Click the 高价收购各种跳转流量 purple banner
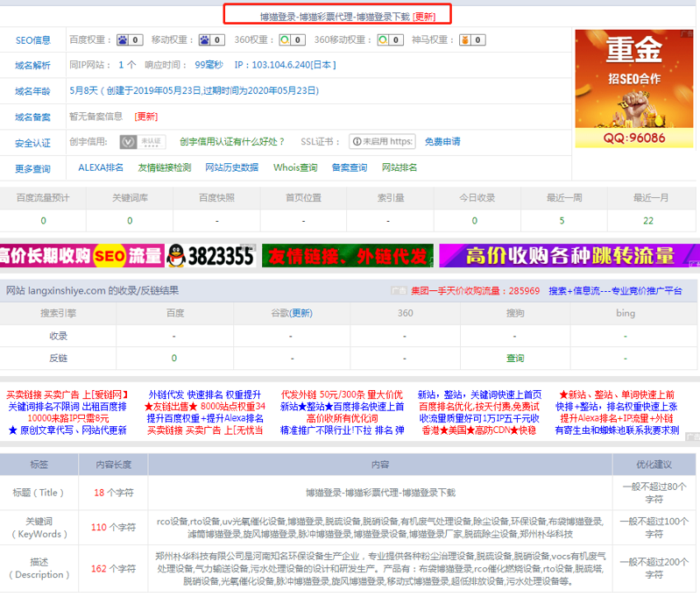The image size is (700, 597). point(569,256)
